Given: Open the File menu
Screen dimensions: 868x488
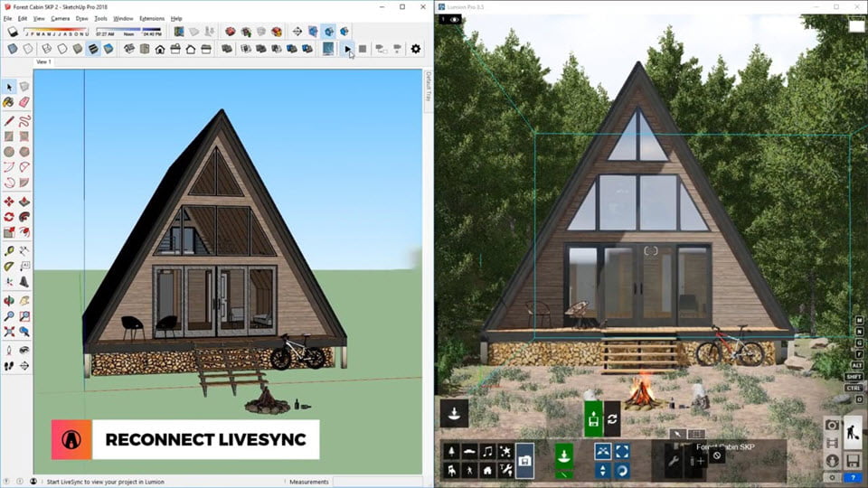Looking at the screenshot, I should click(8, 18).
